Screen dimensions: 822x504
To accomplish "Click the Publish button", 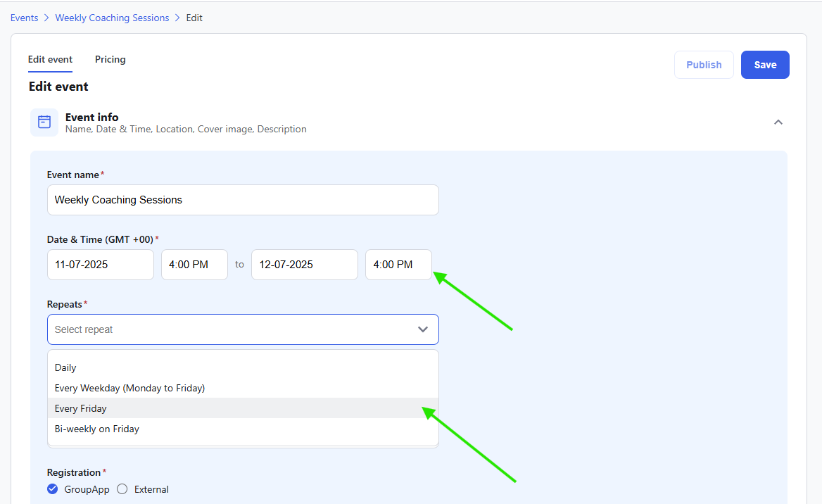I will click(x=704, y=65).
